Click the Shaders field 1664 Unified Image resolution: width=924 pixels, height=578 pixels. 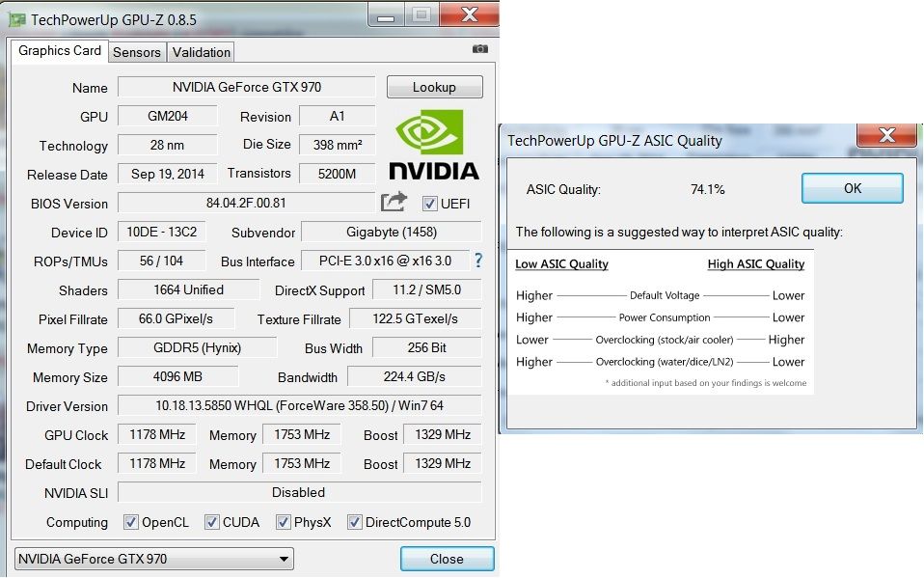point(189,289)
